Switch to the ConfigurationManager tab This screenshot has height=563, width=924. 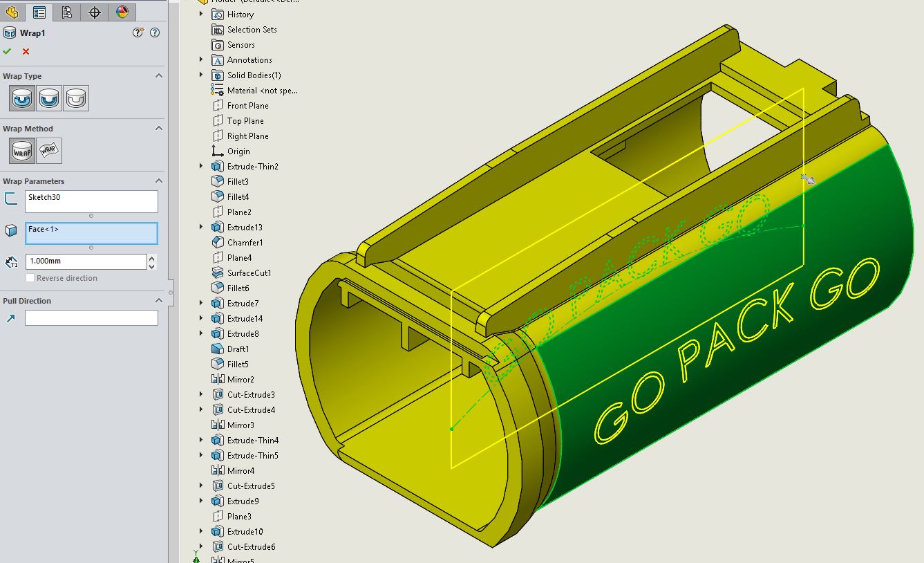(66, 12)
